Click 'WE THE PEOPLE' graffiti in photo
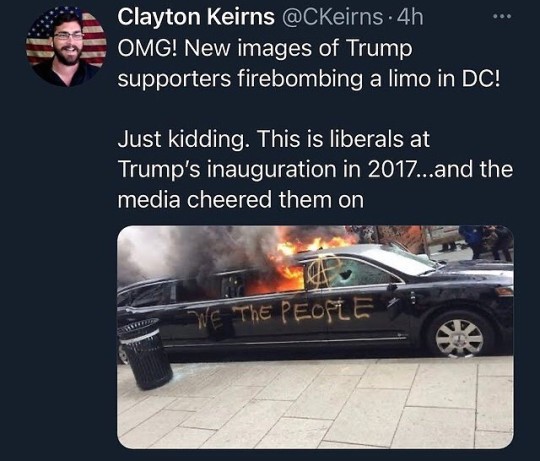This screenshot has width=540, height=461. 281,312
